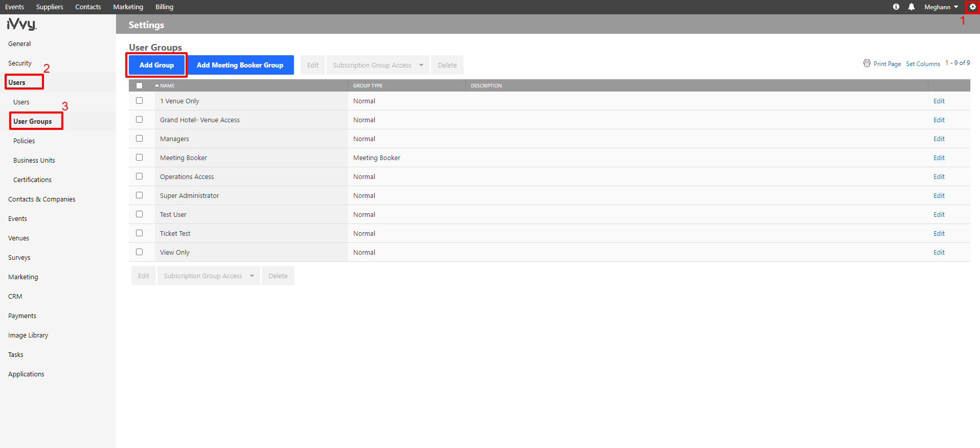This screenshot has height=448, width=980.
Task: Click the bottom Edit toolbar button
Action: click(144, 276)
